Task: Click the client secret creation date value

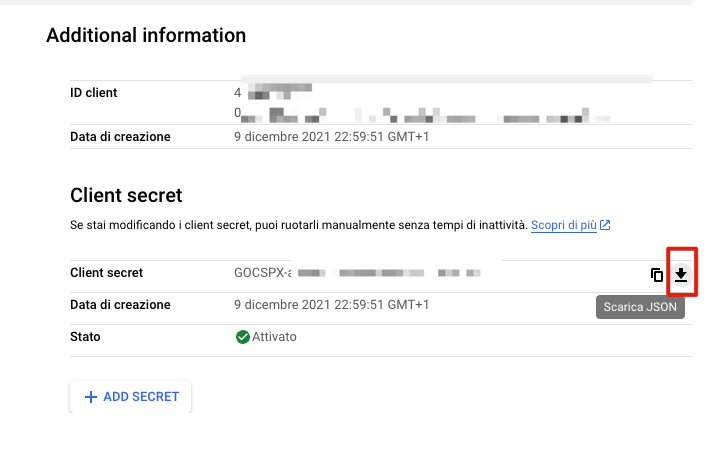Action: [331, 305]
